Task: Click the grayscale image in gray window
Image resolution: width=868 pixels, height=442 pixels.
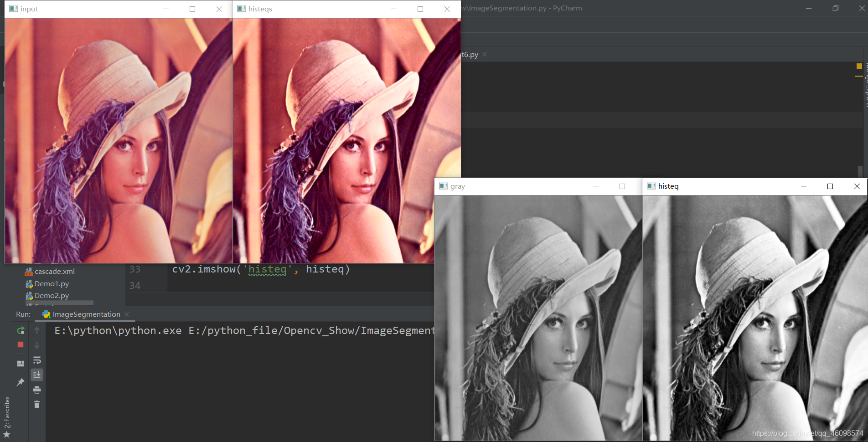Action: (538, 318)
